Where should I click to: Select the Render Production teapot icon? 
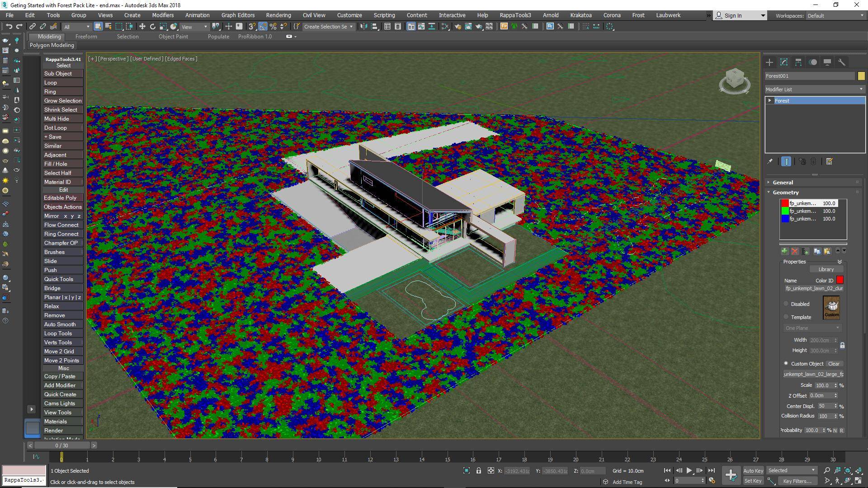pyautogui.click(x=479, y=26)
